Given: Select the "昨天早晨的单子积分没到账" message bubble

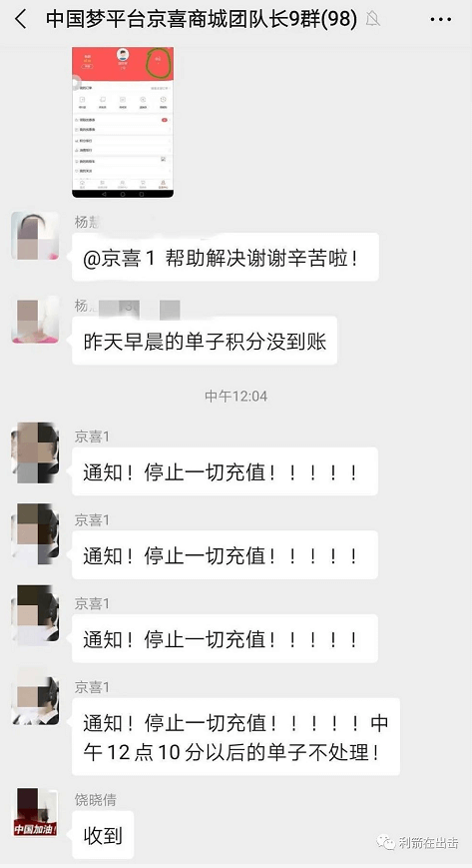Looking at the screenshot, I should 205,341.
